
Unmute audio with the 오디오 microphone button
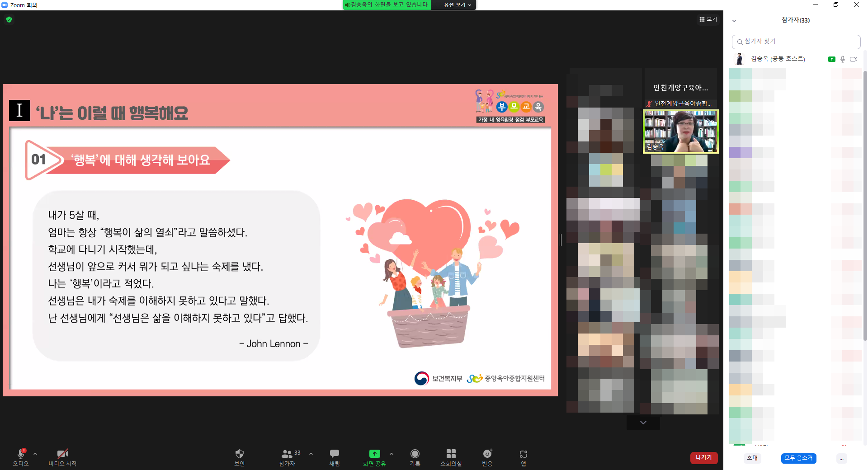[x=21, y=454]
